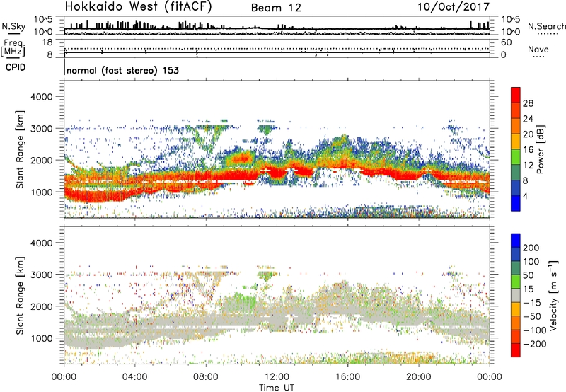Click the date '10/Oct/2017'
The height and width of the screenshot is (392, 566).
pyautogui.click(x=454, y=7)
